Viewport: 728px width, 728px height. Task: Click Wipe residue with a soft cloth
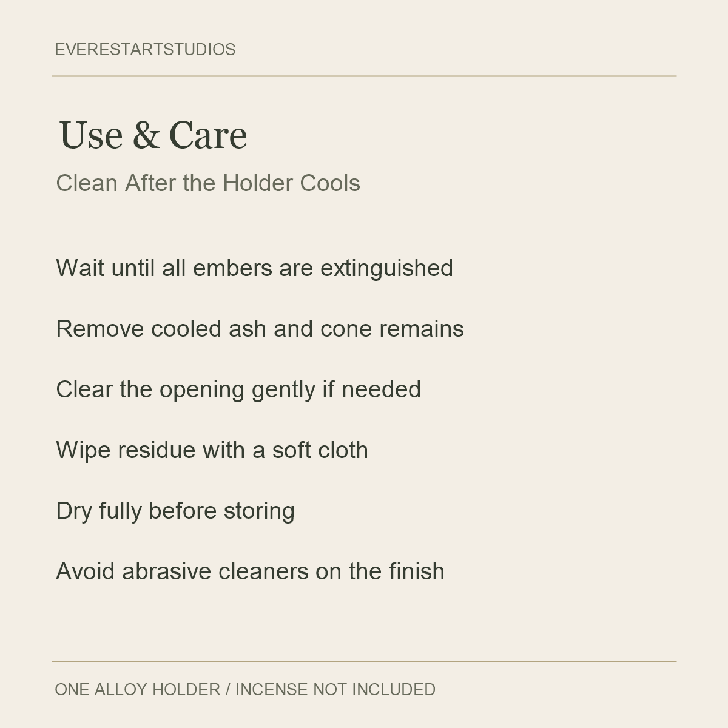212,450
